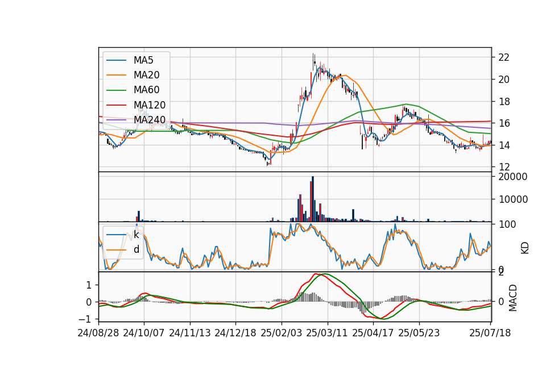
Task: Click the price axis value 18
Action: [504, 102]
